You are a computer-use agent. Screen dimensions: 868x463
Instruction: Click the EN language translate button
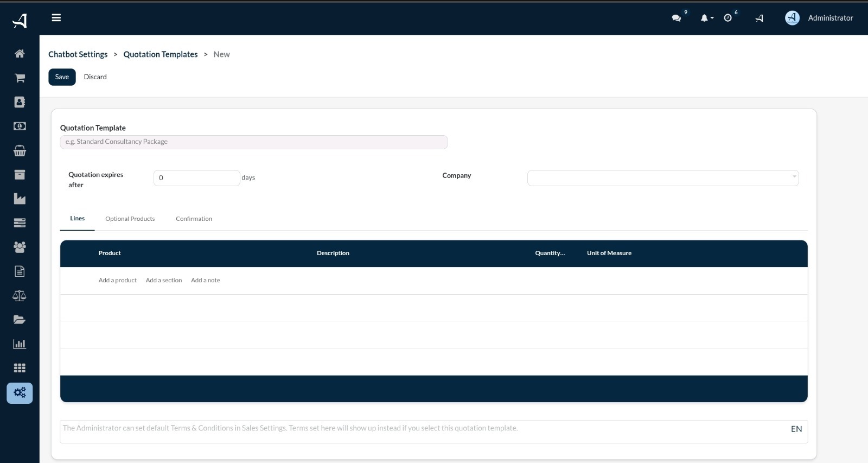click(x=796, y=429)
